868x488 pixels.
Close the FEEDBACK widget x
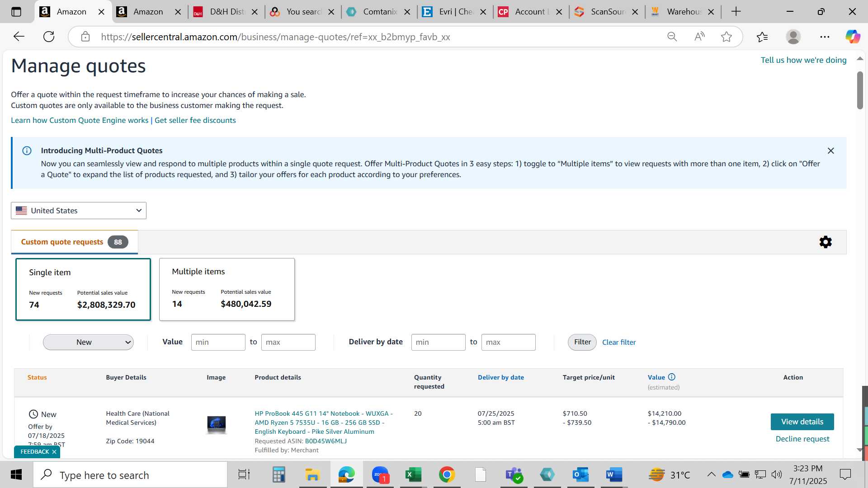click(x=54, y=452)
